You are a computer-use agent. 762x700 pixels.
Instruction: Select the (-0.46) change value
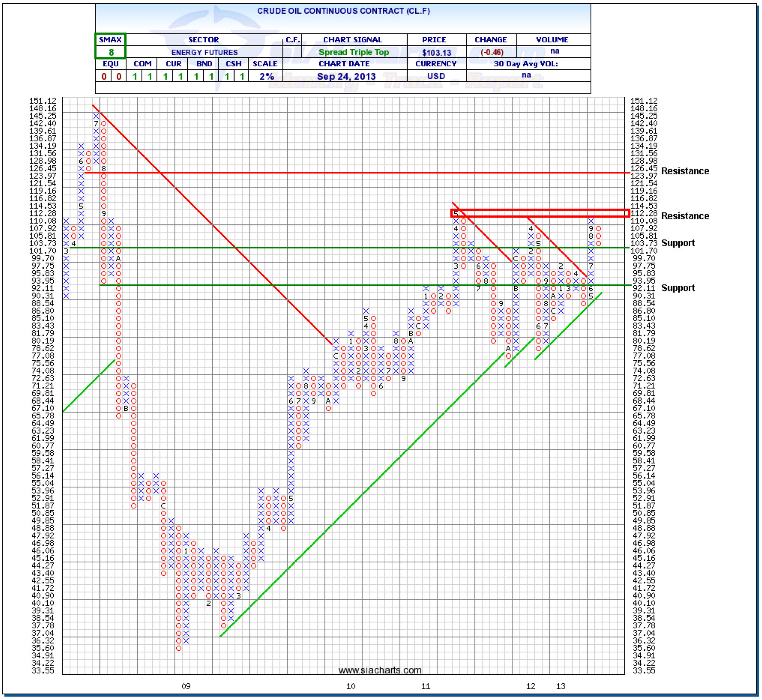(x=492, y=52)
